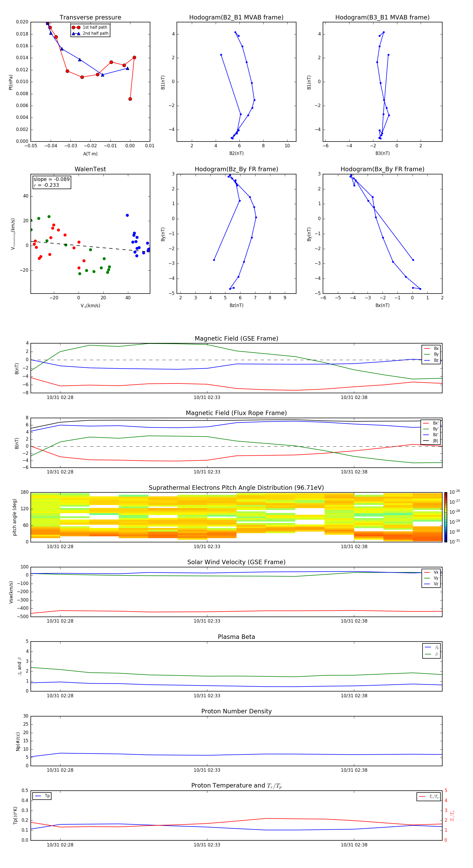Click the Bx' legend entry in Flux Rope plot
The width and height of the screenshot is (473, 868).
click(x=431, y=423)
